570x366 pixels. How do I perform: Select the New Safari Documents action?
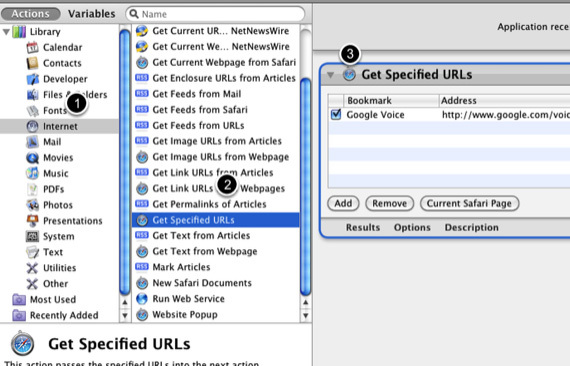coord(216,283)
